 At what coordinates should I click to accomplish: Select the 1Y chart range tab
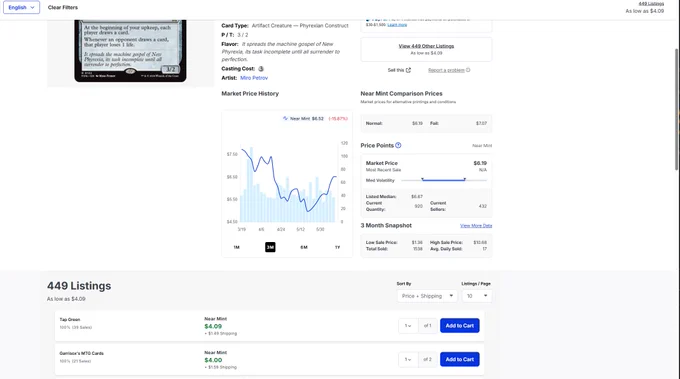click(337, 247)
